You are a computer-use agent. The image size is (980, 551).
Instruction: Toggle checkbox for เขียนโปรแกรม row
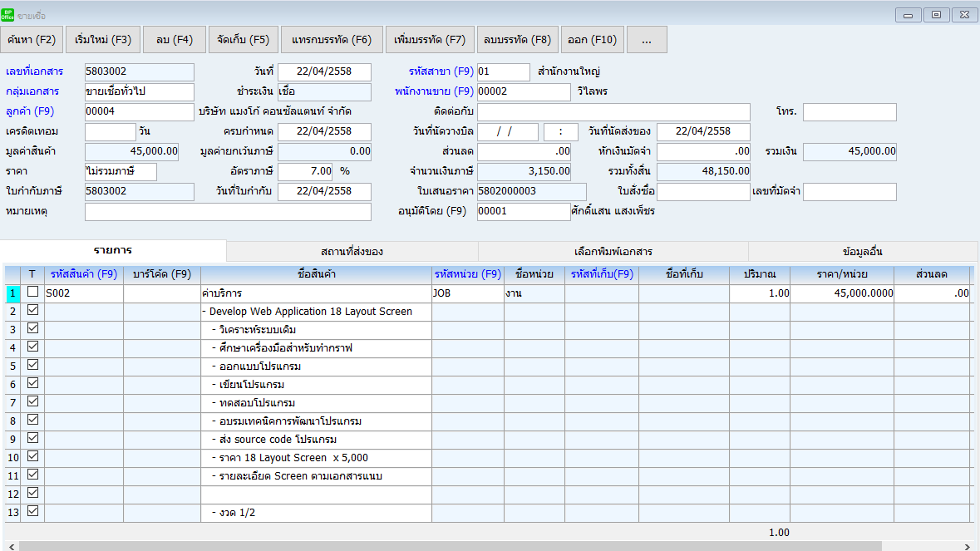[x=32, y=383]
